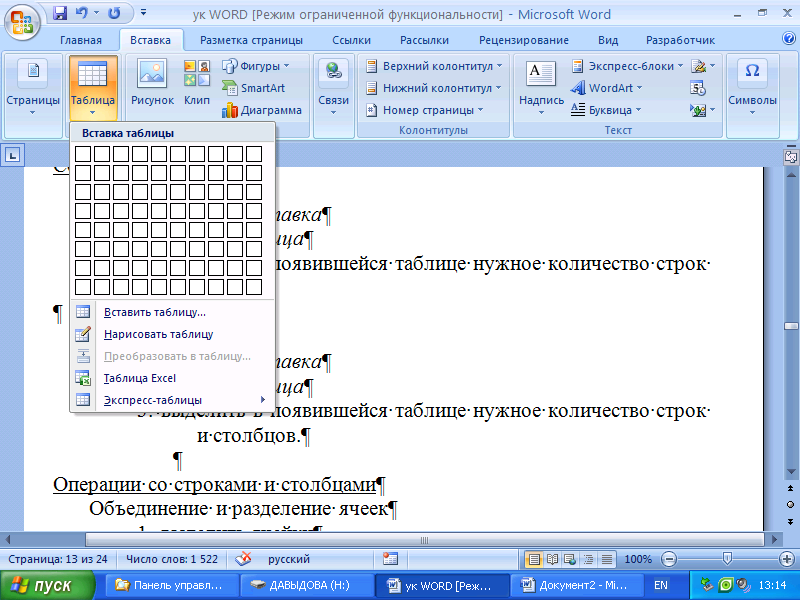The height and width of the screenshot is (600, 800).
Task: Toggle the print layout view button
Action: point(534,559)
